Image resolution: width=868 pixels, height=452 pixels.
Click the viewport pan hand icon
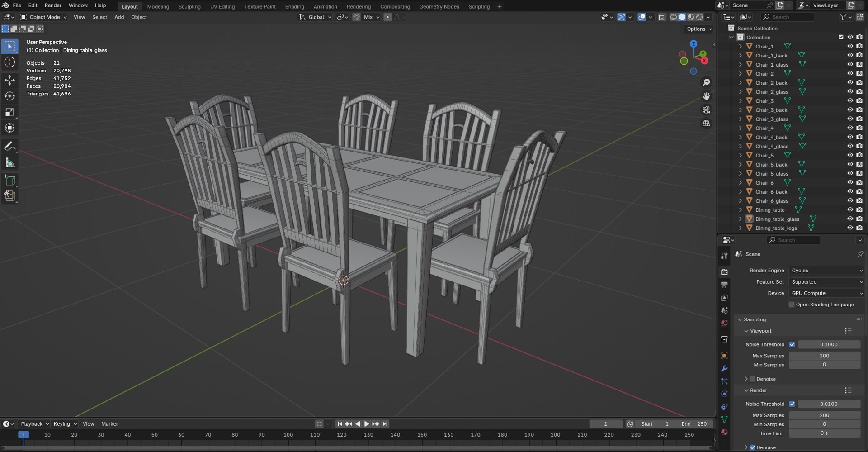(x=706, y=96)
